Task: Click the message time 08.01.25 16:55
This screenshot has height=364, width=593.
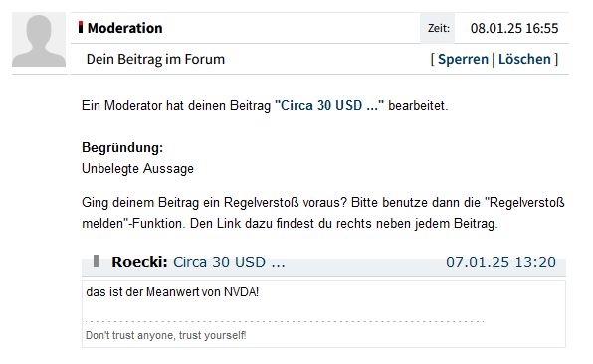Action: pyautogui.click(x=514, y=28)
